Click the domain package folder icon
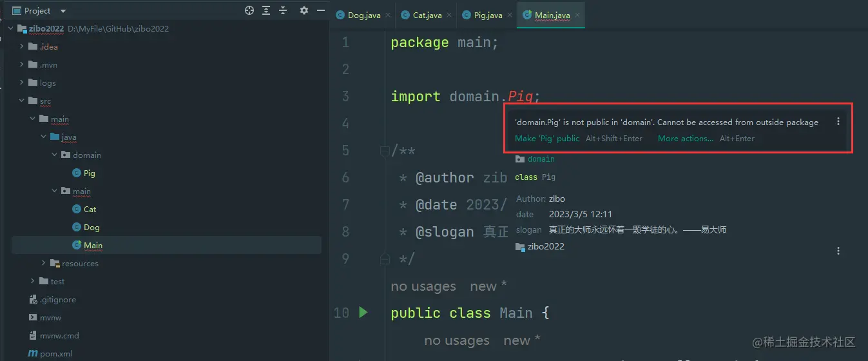The width and height of the screenshot is (868, 361). pyautogui.click(x=66, y=155)
